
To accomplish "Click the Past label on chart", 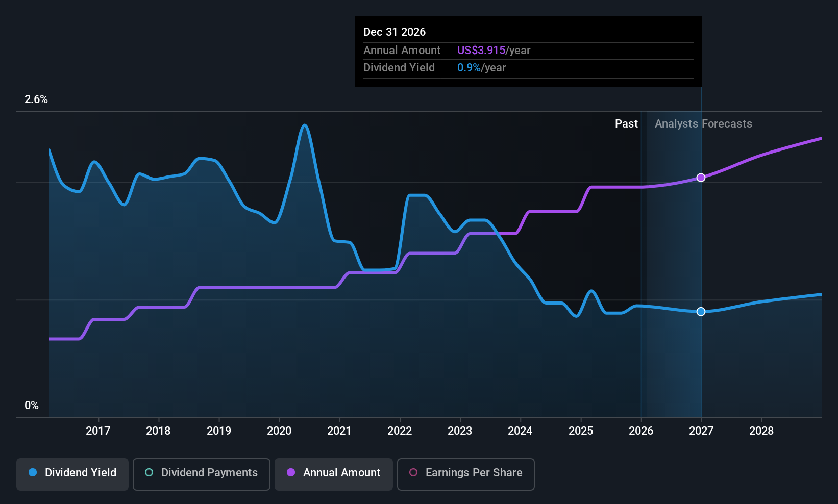I will click(x=626, y=124).
